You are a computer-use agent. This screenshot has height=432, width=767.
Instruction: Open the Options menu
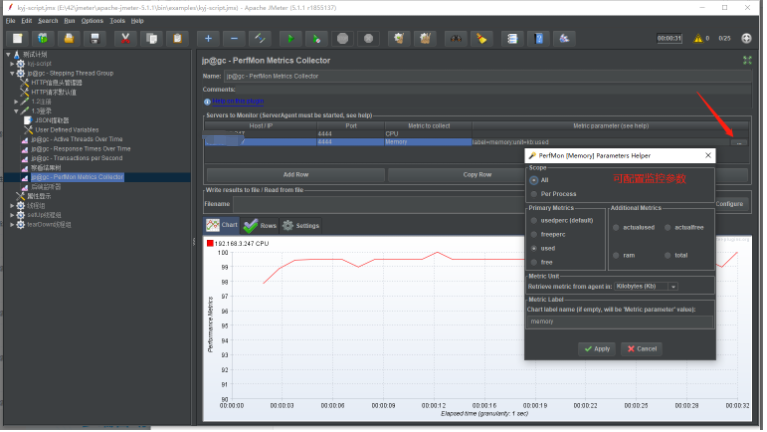(x=92, y=20)
